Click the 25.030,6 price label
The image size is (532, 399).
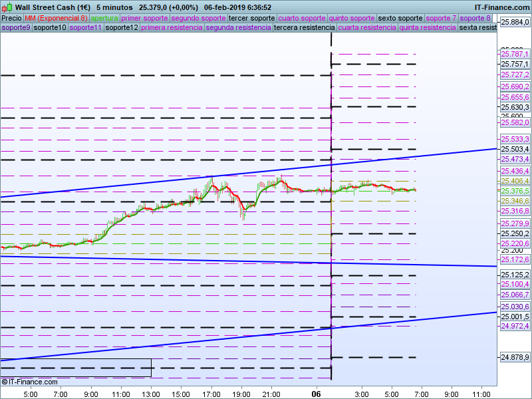[515, 307]
